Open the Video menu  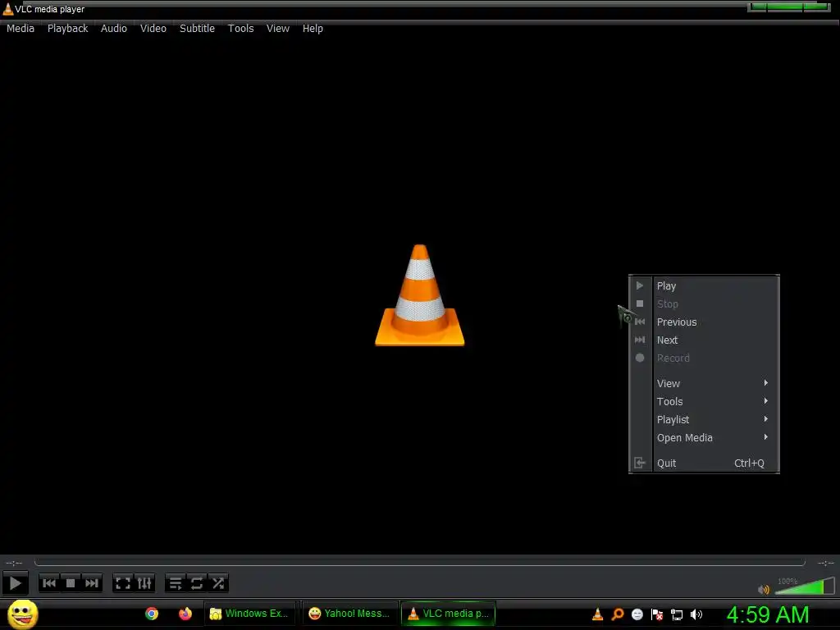[x=153, y=29]
